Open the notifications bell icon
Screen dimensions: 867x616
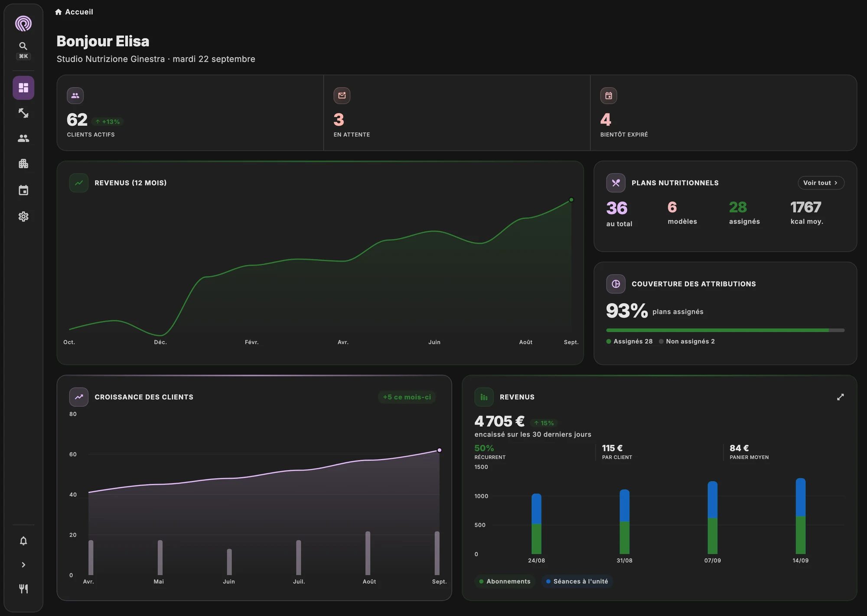(23, 541)
